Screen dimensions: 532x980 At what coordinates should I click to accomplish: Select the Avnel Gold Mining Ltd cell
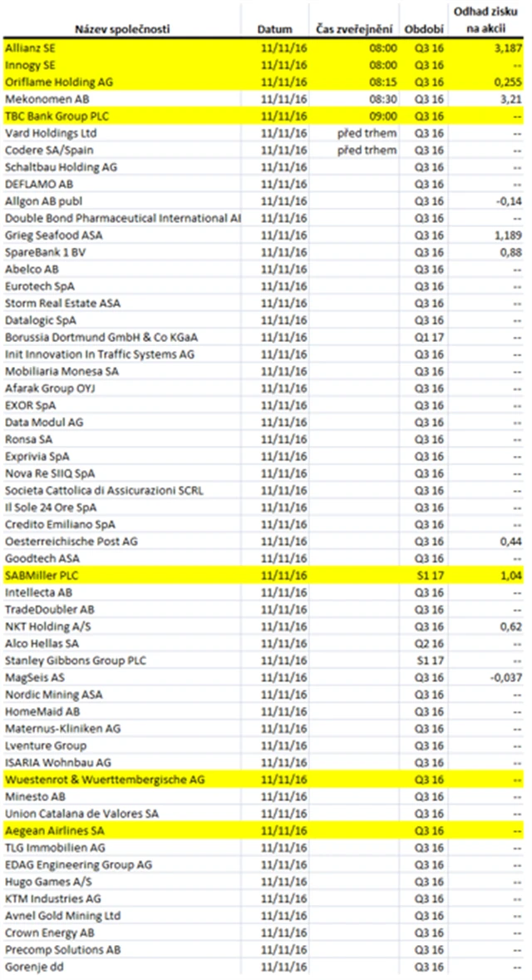click(63, 916)
